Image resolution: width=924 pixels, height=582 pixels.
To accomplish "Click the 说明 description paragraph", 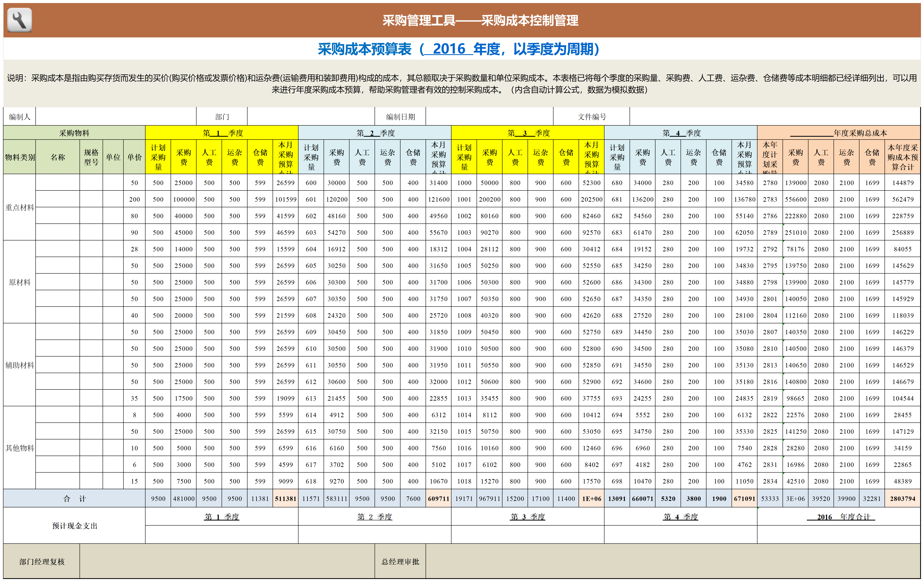I will (462, 84).
